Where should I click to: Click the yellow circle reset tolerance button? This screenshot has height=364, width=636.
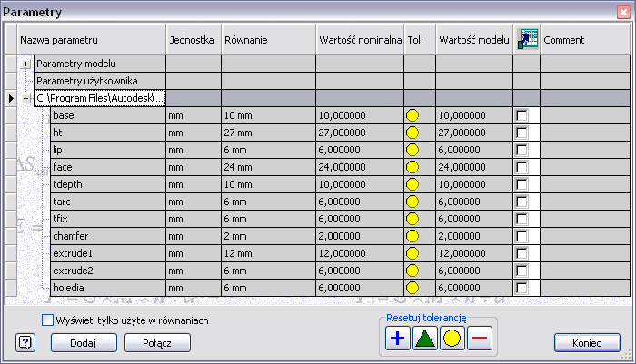(452, 338)
